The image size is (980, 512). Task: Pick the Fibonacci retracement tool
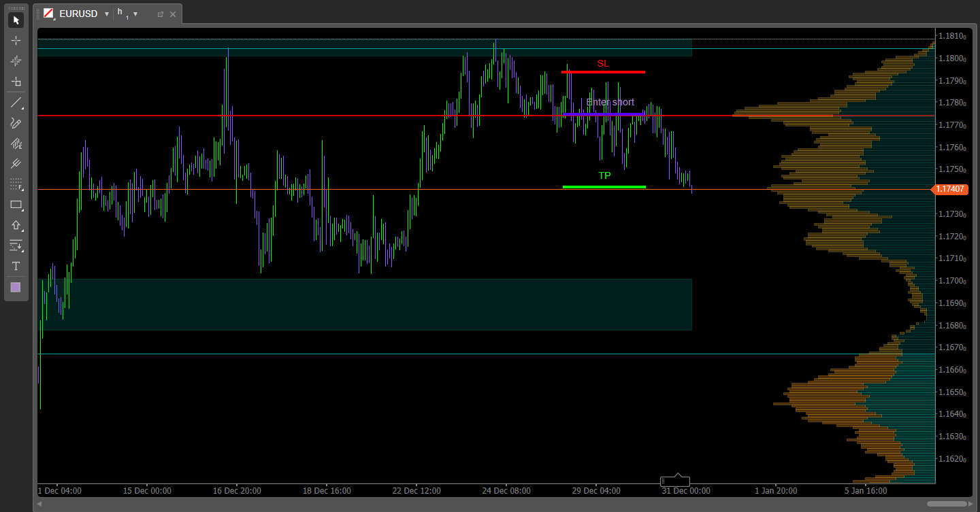[x=16, y=184]
